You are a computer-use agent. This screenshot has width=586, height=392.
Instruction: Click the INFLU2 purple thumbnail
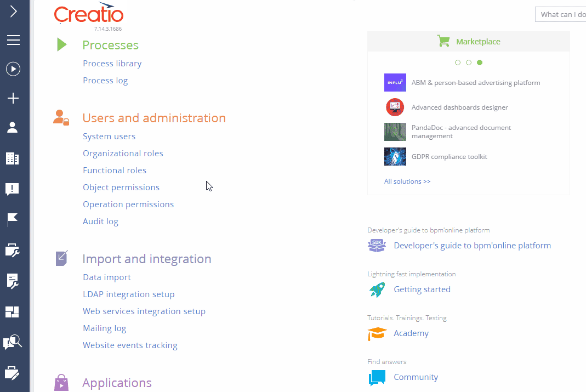(395, 83)
